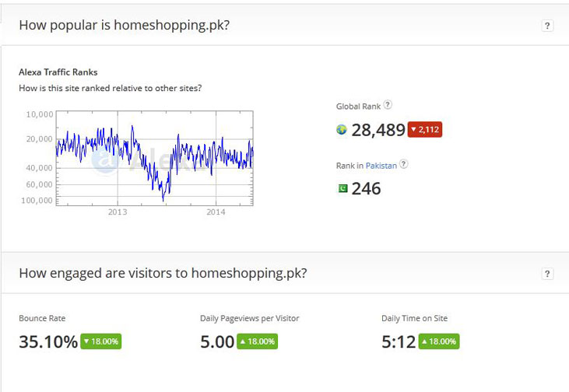Viewport: 569px width, 392px height.
Task: Click the Pakistan rank number 246
Action: tap(366, 188)
